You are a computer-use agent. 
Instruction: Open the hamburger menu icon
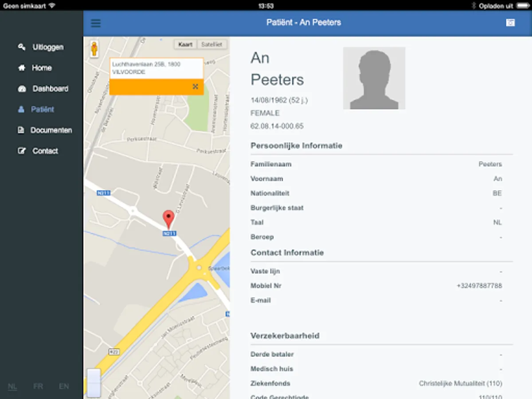(x=96, y=23)
